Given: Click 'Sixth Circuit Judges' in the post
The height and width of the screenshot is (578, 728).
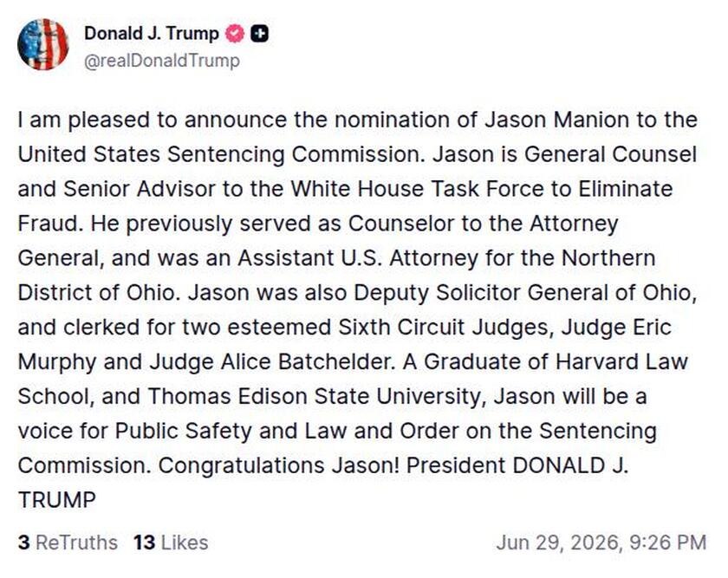Looking at the screenshot, I should tap(445, 328).
